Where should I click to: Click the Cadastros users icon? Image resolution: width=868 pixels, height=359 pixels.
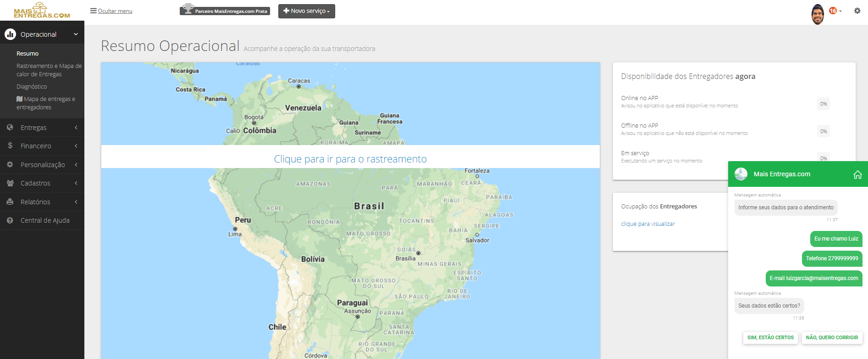(x=10, y=183)
